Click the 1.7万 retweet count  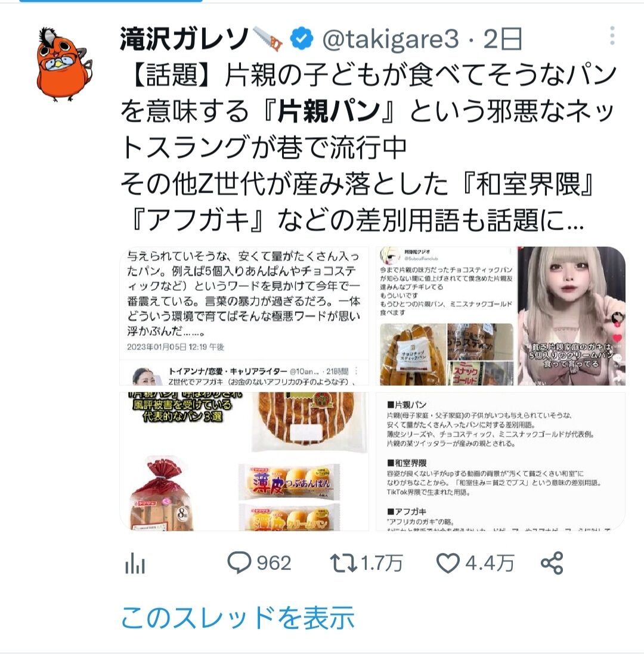click(x=381, y=563)
